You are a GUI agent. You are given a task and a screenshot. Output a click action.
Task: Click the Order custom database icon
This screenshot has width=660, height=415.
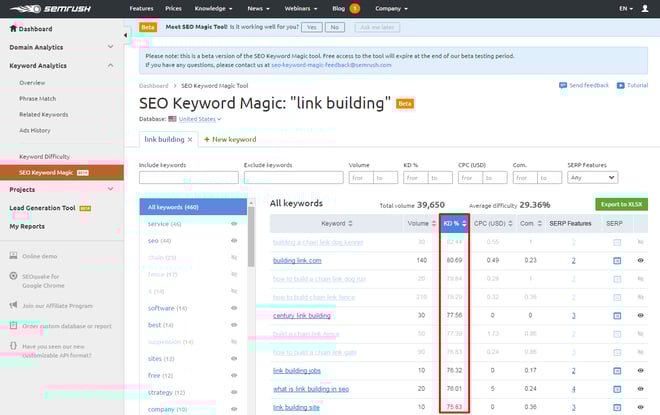(x=13, y=325)
